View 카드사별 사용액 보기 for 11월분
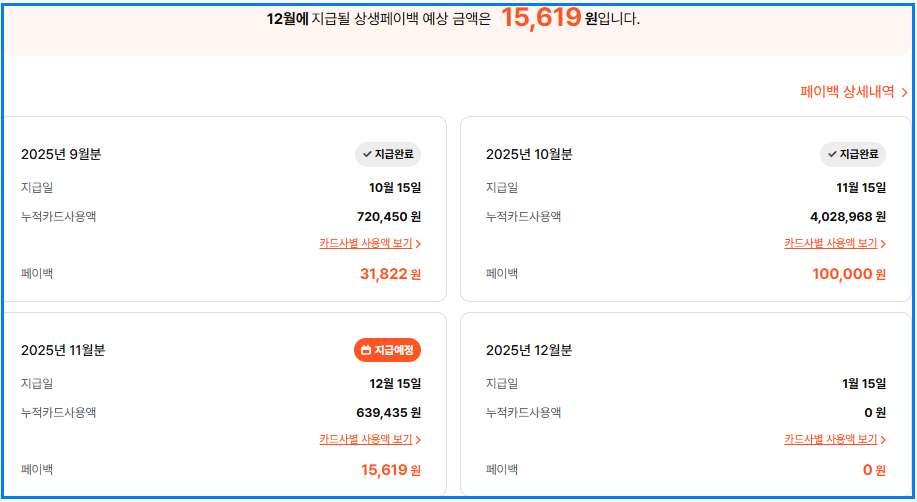Screen dimensions: 917x502 pos(370,439)
